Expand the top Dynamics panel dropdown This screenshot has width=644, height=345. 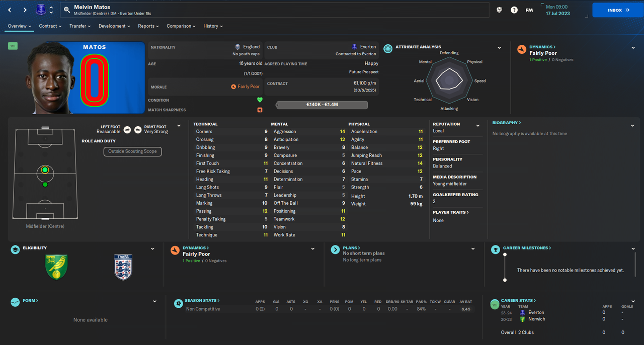click(633, 48)
